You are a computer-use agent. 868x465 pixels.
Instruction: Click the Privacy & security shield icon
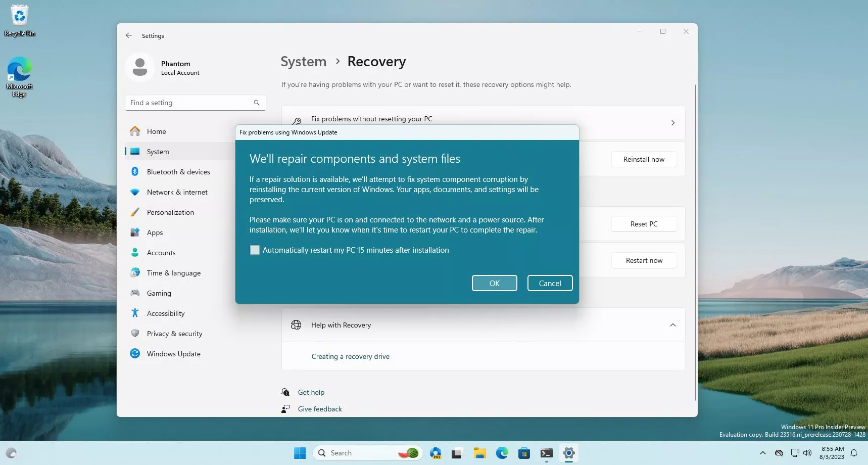tap(135, 334)
